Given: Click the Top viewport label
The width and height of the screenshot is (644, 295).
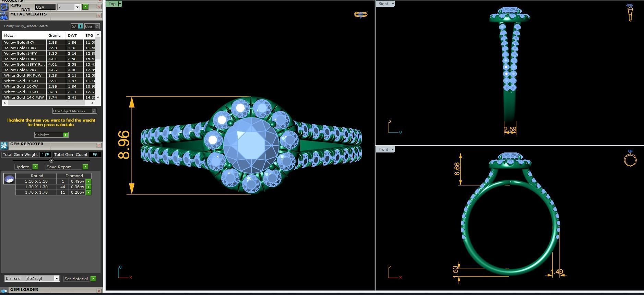Looking at the screenshot, I should tap(112, 4).
